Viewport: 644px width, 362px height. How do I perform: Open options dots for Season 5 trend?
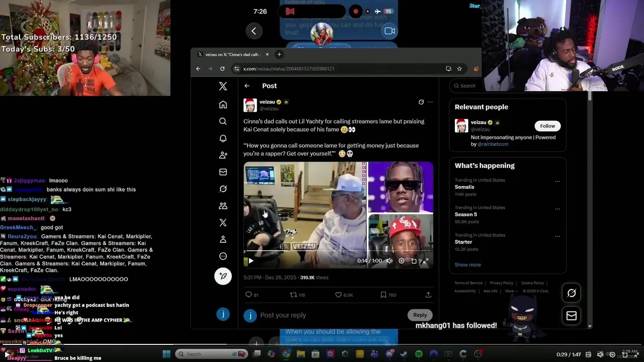tap(557, 209)
